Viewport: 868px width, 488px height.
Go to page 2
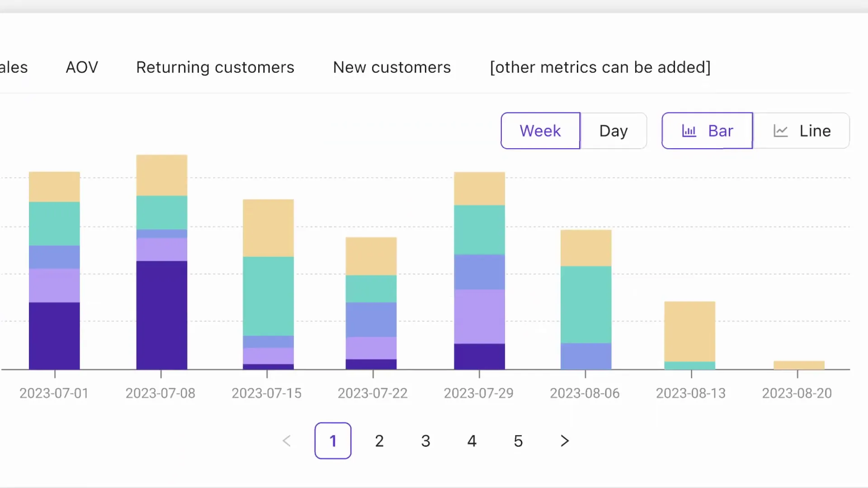coord(379,441)
